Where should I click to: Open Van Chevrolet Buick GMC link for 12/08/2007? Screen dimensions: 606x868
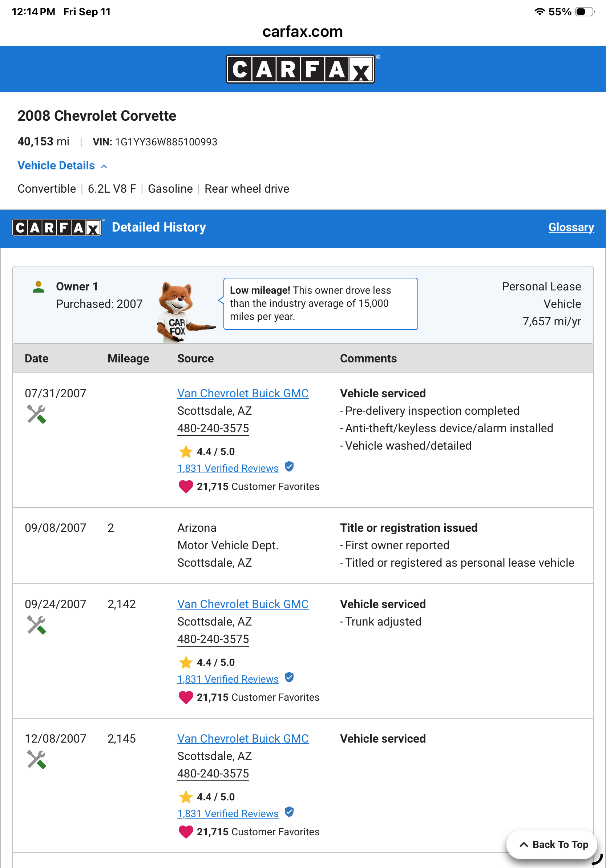[x=243, y=739]
